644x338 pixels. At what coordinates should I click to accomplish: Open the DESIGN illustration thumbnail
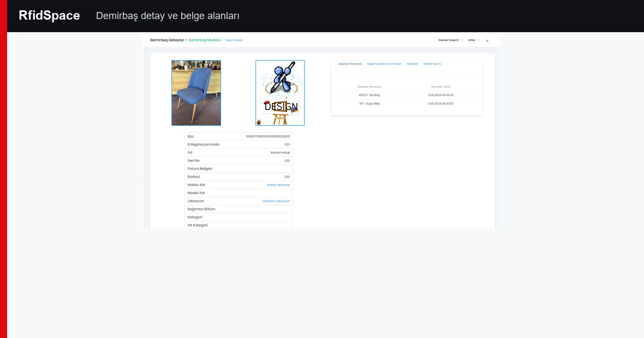point(280,93)
